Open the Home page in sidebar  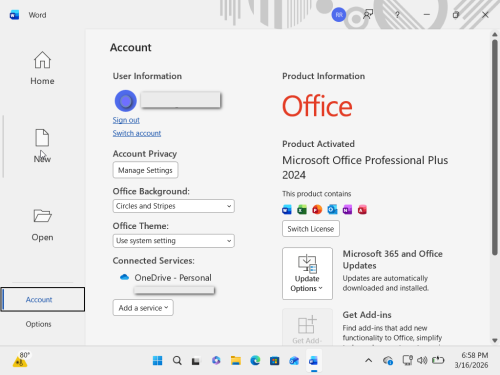tap(42, 68)
